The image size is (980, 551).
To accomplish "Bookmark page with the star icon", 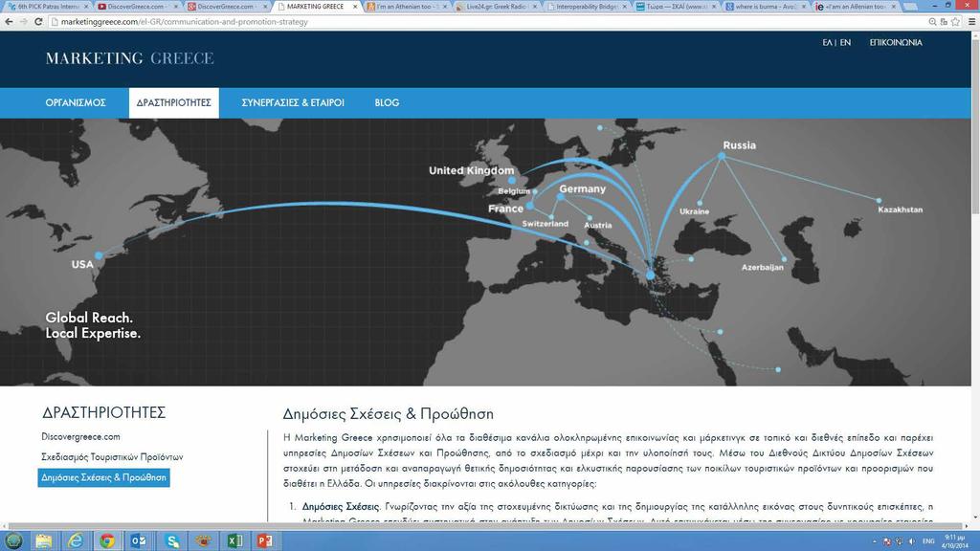I will point(955,21).
